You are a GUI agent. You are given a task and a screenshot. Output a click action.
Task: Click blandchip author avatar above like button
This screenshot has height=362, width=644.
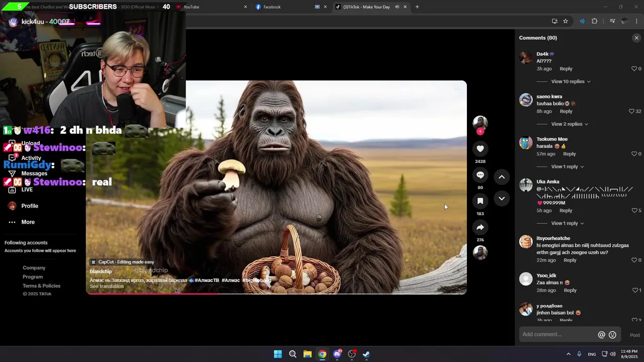[480, 123]
